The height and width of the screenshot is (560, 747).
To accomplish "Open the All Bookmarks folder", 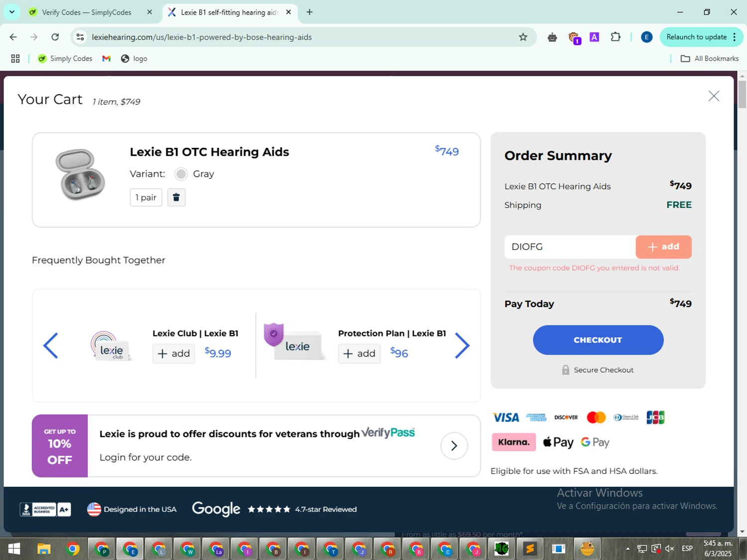I will [710, 59].
